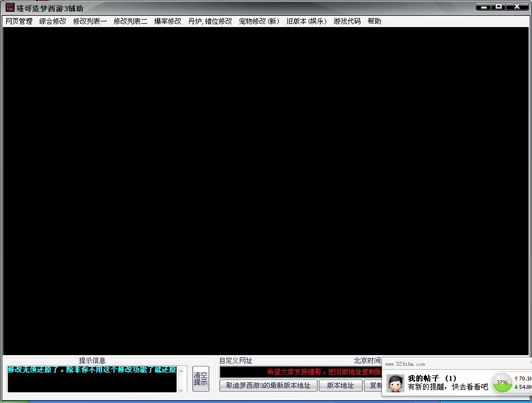Open the 我的帖子 (1) notification
Screen dimensions: 532x403
[x=432, y=378]
